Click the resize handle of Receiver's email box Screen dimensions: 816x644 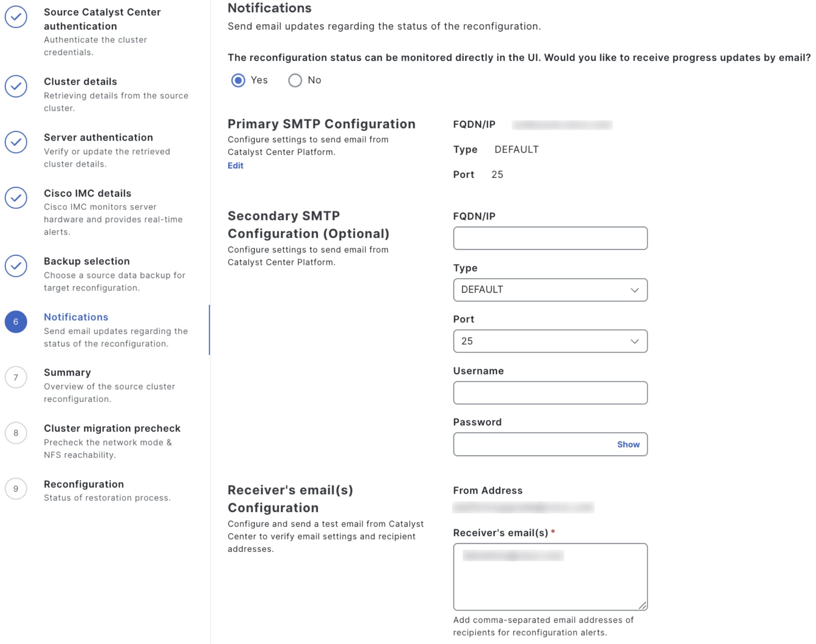tap(642, 606)
